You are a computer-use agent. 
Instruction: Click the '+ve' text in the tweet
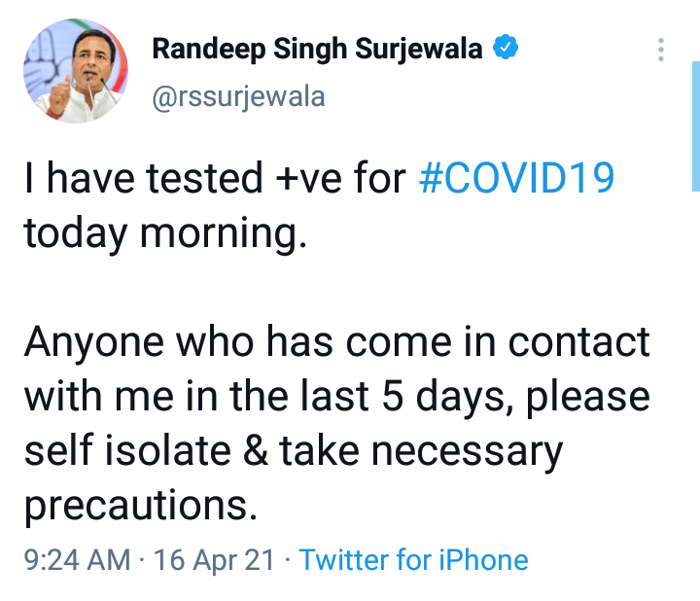point(308,180)
